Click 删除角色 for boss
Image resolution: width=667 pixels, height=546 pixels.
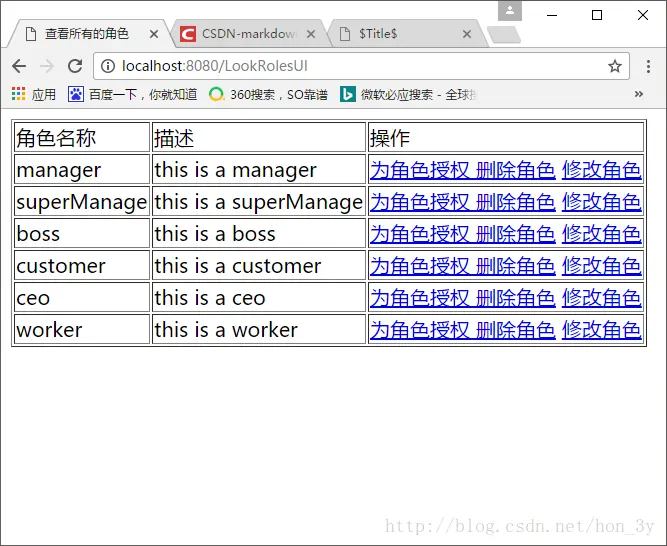(x=516, y=234)
